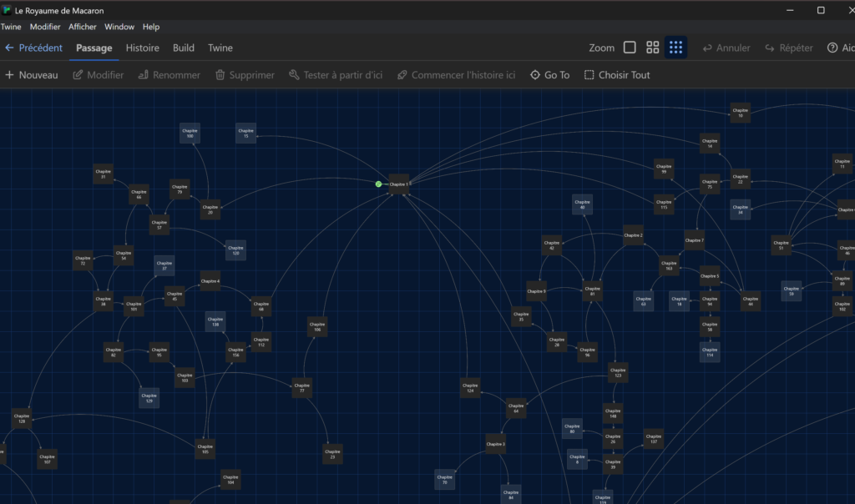Open the Twine menu in menu bar
The height and width of the screenshot is (504, 855).
coord(11,27)
